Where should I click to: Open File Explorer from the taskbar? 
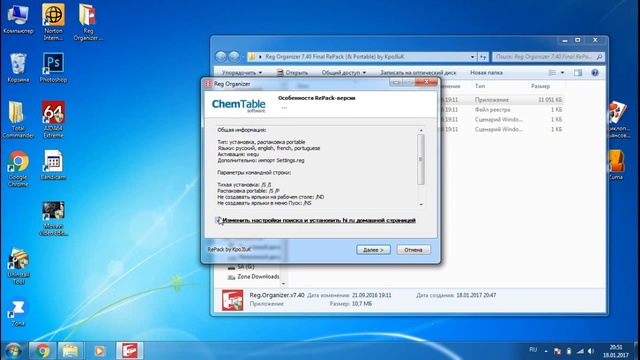(x=70, y=351)
